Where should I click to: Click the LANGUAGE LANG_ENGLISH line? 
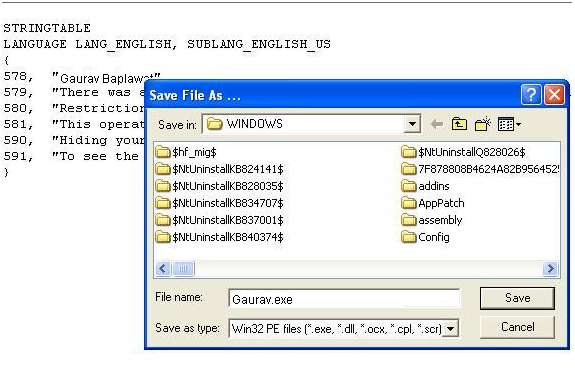[x=167, y=44]
